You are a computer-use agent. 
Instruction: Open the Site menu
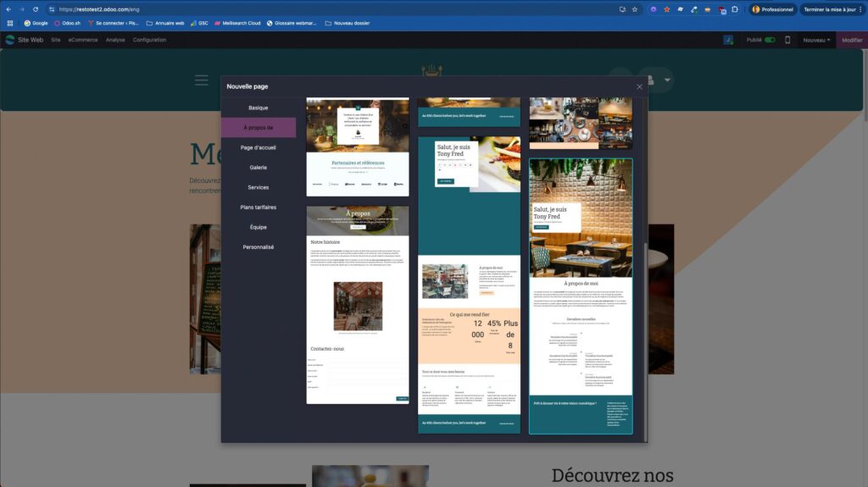click(x=56, y=40)
